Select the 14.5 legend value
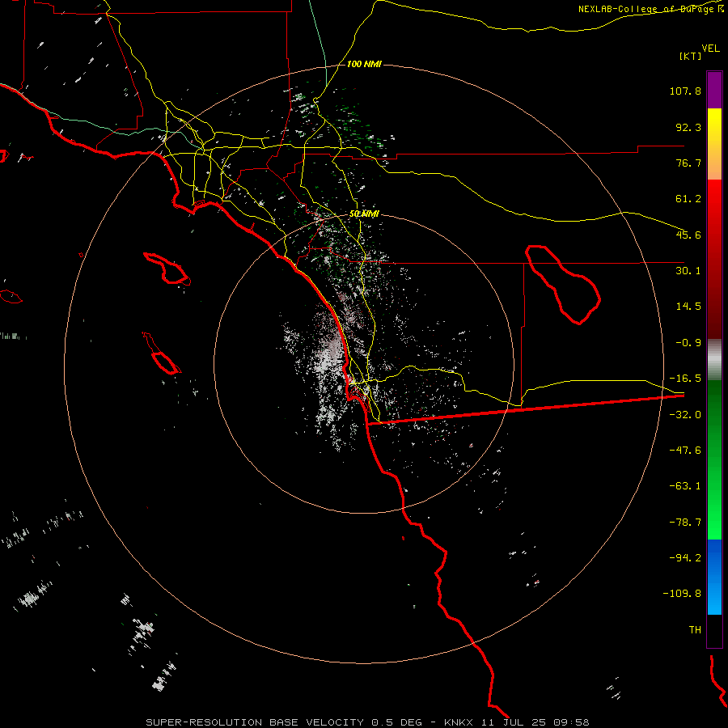The image size is (728, 728). click(688, 307)
